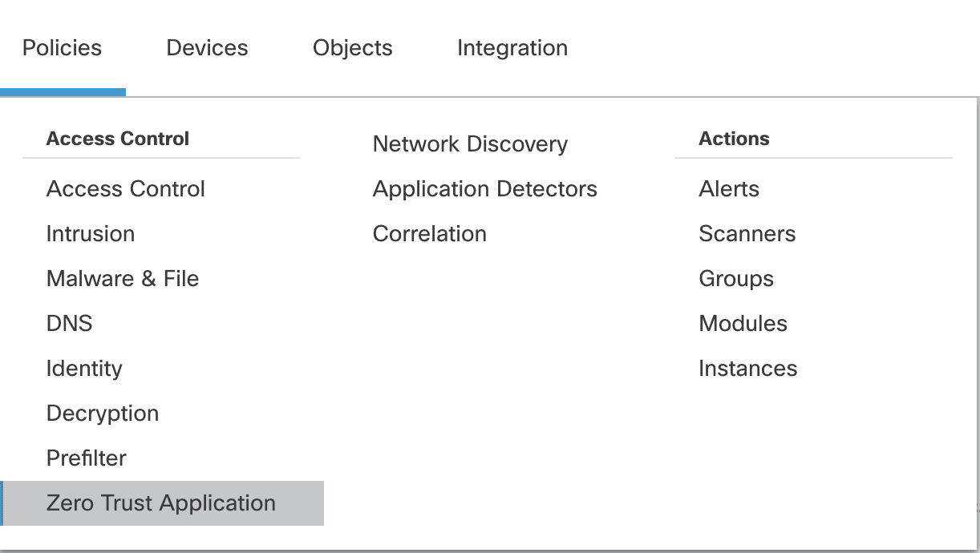Viewport: 980px width, 553px height.
Task: Open Decryption policy option
Action: [103, 414]
